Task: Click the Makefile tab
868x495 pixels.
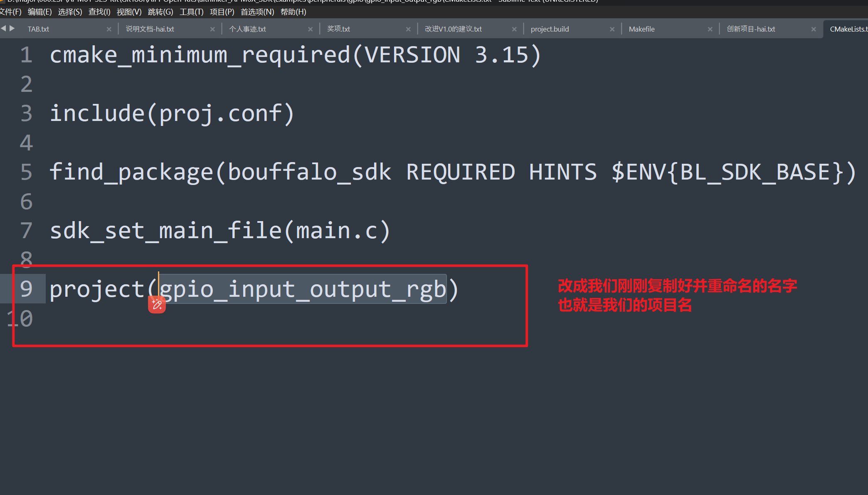Action: click(643, 29)
